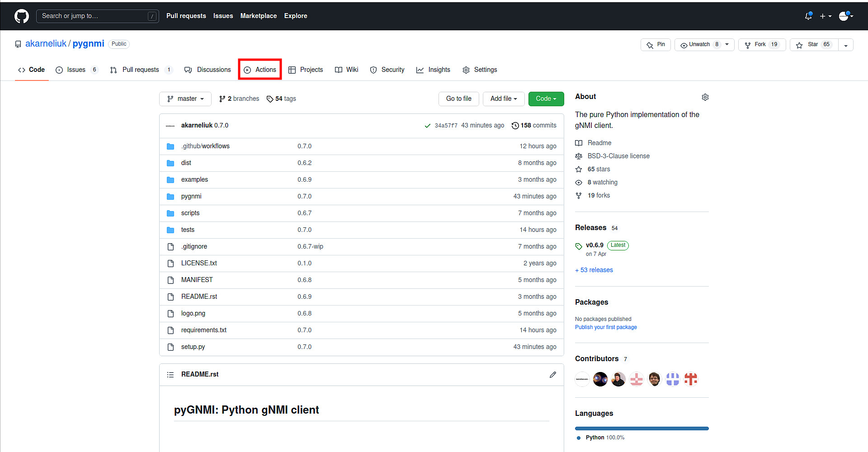Switch to the Insights tab

(433, 69)
